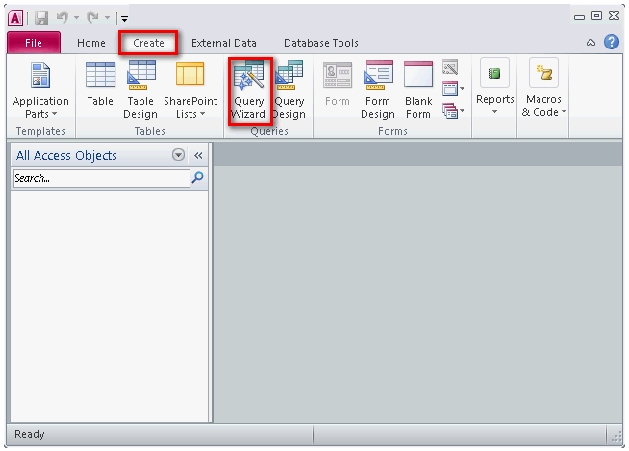Open the Application Parts gallery
629x451 pixels.
tap(41, 90)
